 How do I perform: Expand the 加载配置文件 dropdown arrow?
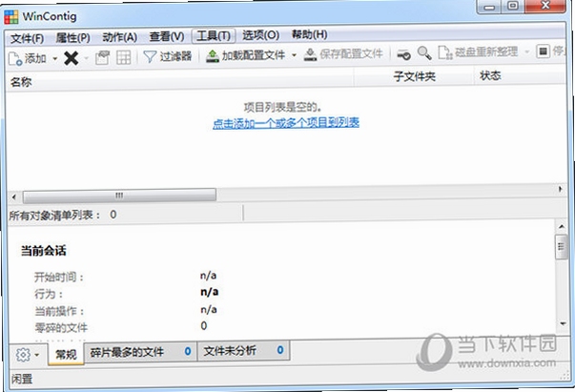(294, 55)
